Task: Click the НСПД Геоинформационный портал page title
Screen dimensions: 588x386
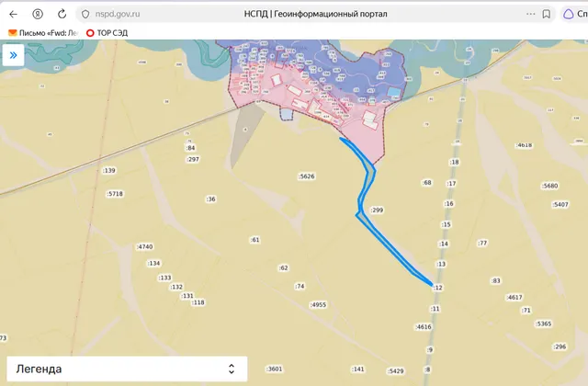Action: pyautogui.click(x=315, y=14)
